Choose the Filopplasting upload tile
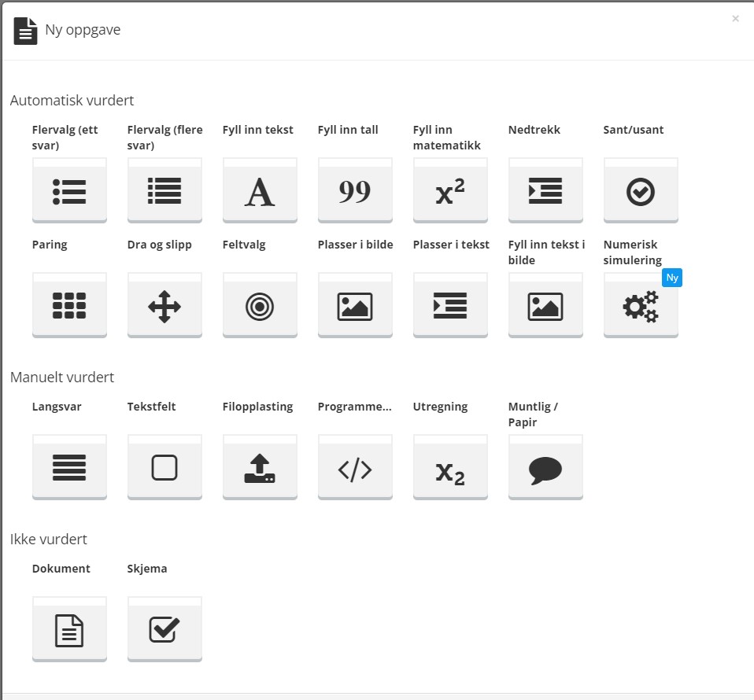754x700 pixels. pyautogui.click(x=260, y=467)
